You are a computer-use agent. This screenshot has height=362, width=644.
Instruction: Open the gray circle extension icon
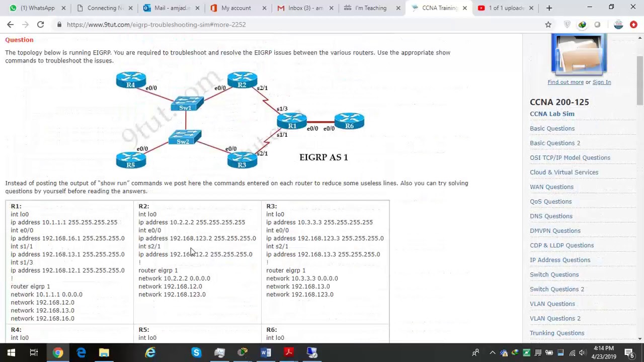point(597,25)
